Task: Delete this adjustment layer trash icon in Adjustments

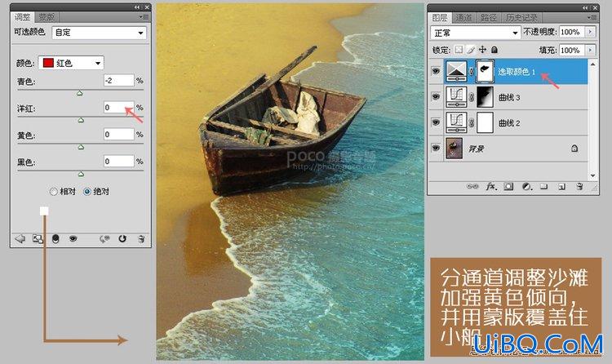Action: pos(141,238)
